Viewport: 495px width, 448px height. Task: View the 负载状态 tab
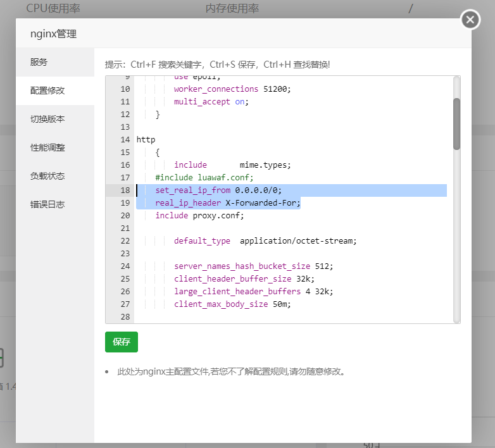pyautogui.click(x=55, y=176)
